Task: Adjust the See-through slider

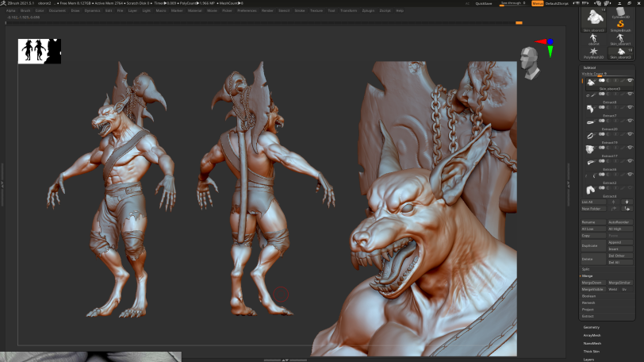Action: (x=513, y=3)
